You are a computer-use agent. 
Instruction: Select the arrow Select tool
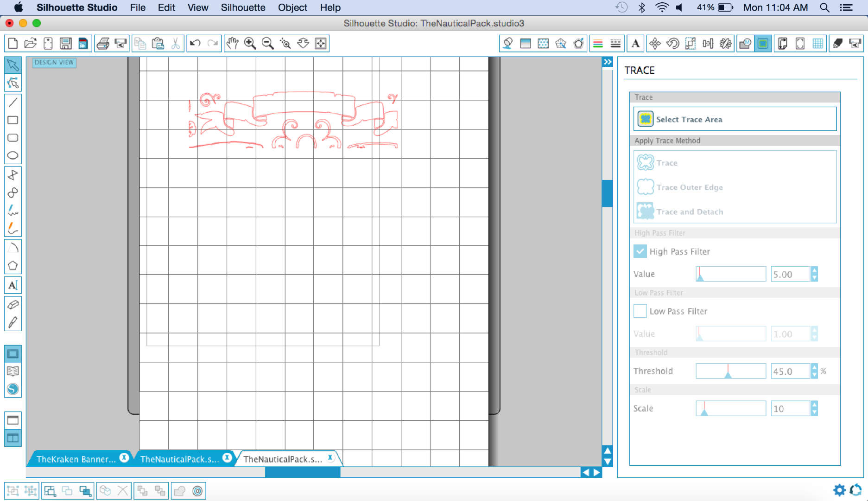[x=13, y=65]
